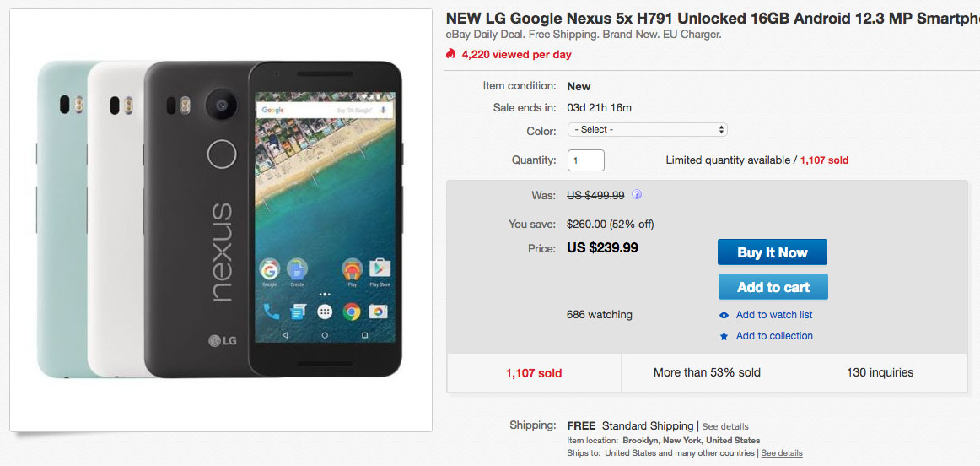This screenshot has width=980, height=466.
Task: Click the flame icon beside viewed per day
Action: coord(451,54)
